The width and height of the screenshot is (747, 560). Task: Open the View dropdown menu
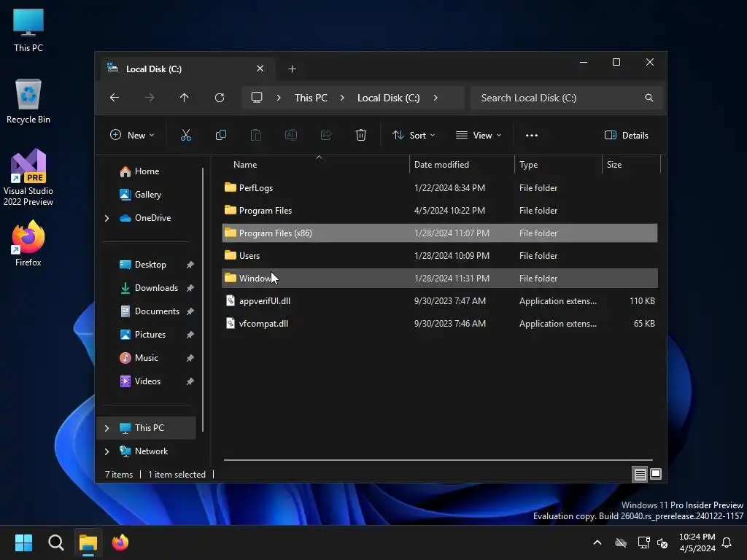pos(479,135)
